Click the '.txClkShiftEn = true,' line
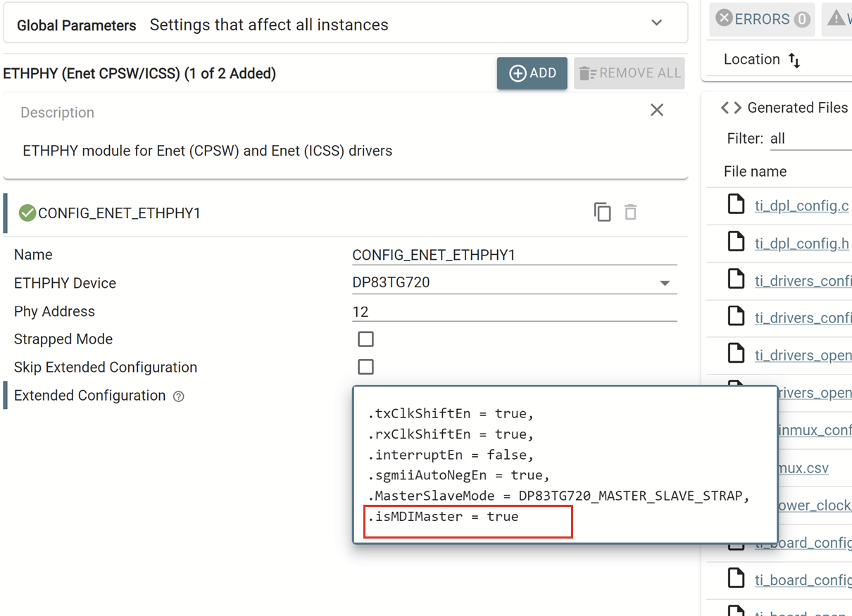Image resolution: width=852 pixels, height=616 pixels. 451,413
